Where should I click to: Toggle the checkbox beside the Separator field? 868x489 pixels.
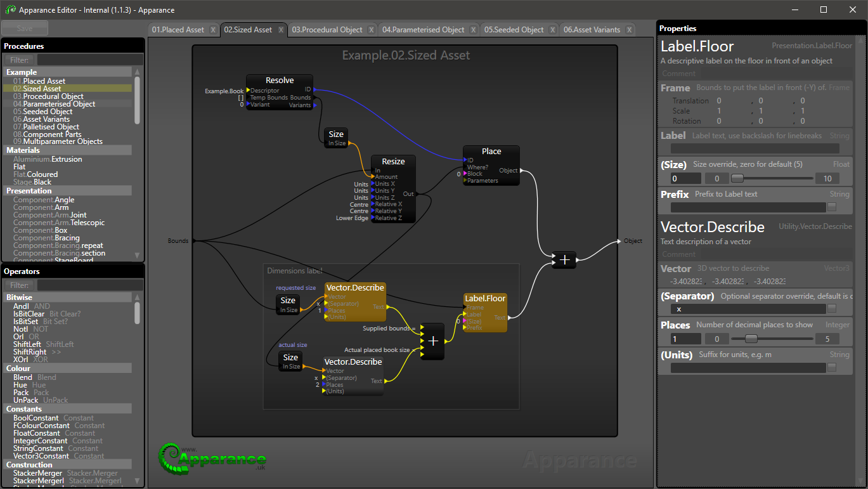point(832,309)
